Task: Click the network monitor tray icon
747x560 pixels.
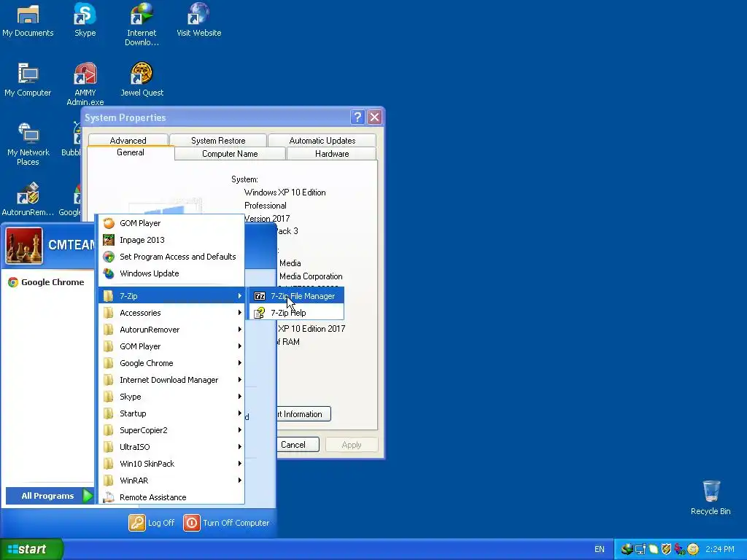Action: [640, 549]
